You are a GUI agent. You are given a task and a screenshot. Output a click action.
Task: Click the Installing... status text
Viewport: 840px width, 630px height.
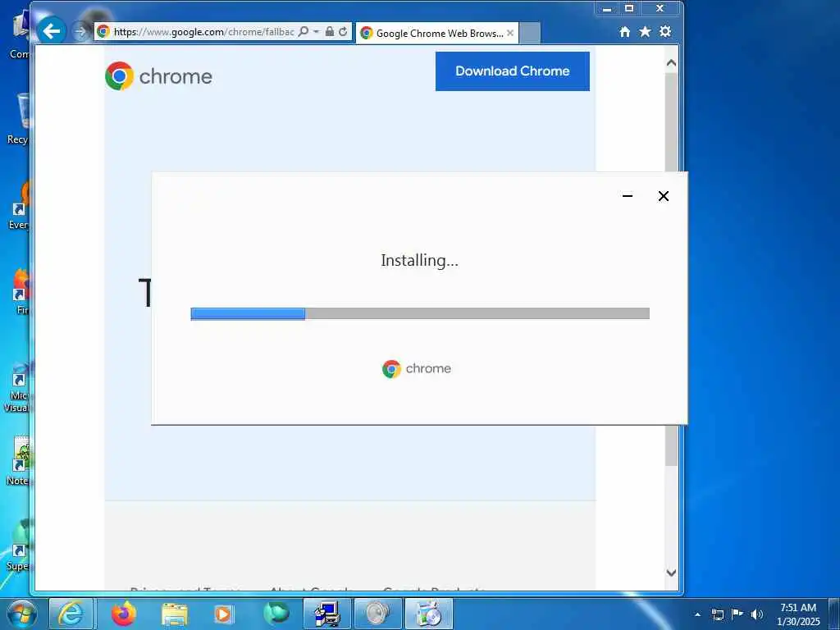click(419, 260)
